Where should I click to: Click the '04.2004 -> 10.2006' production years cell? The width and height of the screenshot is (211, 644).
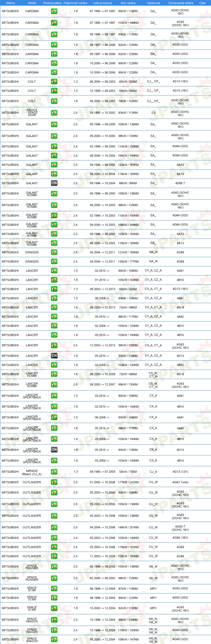pos(103,527)
